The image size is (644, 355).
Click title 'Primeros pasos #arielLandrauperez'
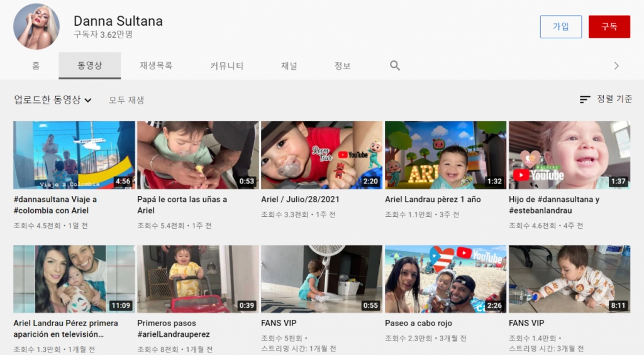tap(174, 329)
